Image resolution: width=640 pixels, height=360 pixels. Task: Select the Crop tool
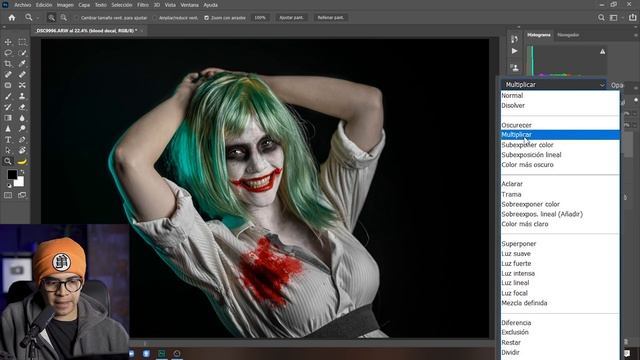click(8, 64)
